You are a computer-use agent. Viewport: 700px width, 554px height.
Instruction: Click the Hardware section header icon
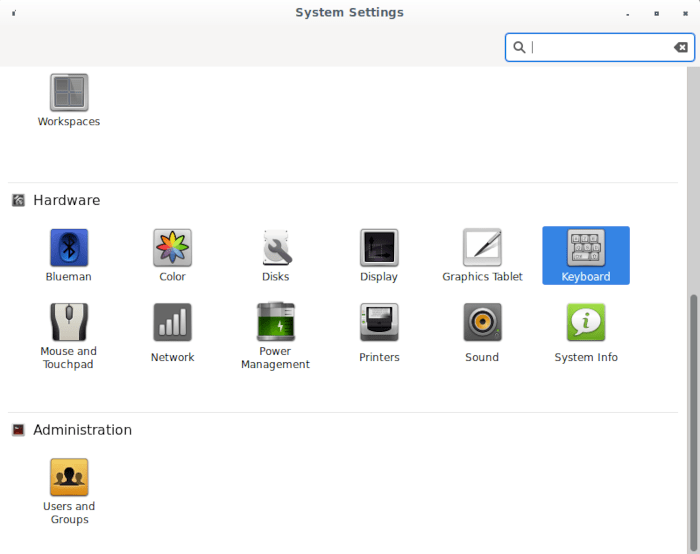point(18,200)
